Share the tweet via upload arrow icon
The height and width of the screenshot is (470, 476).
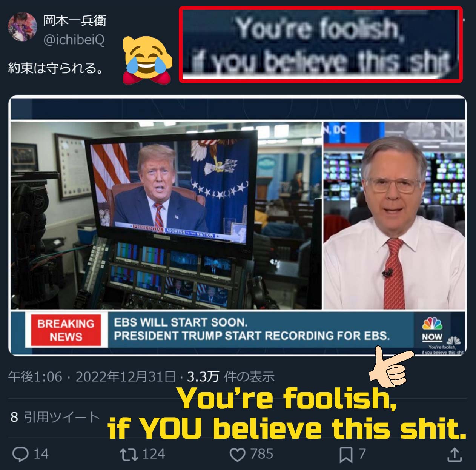[455, 454]
